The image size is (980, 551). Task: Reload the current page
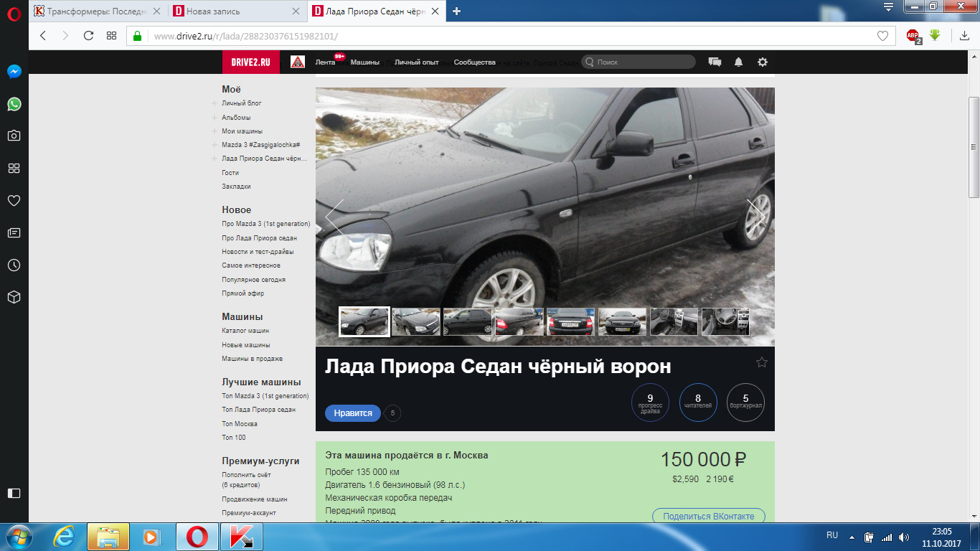click(x=89, y=35)
